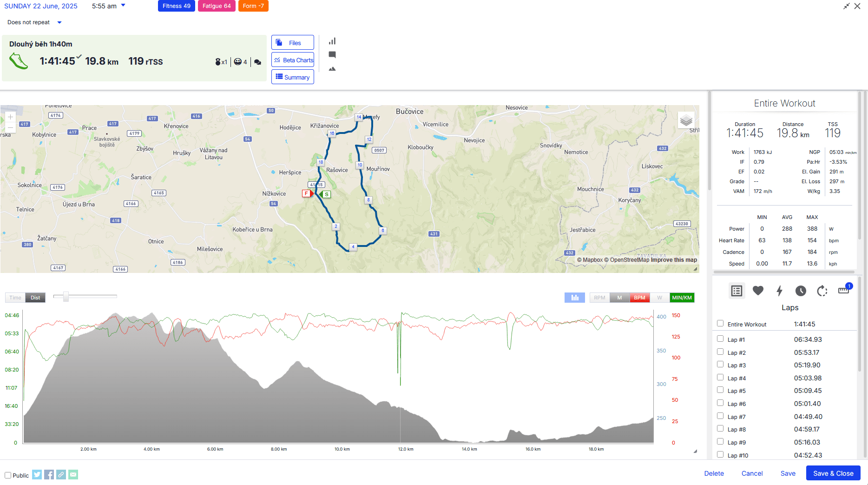868x485 pixels.
Task: Click the map layers icon
Action: point(686,120)
